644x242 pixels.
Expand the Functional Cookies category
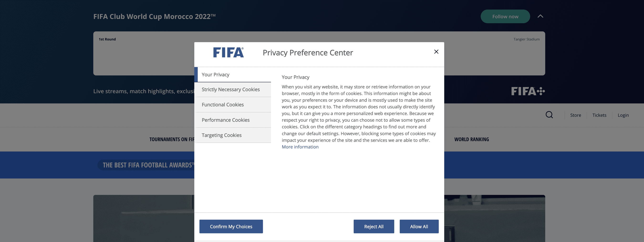pos(223,104)
